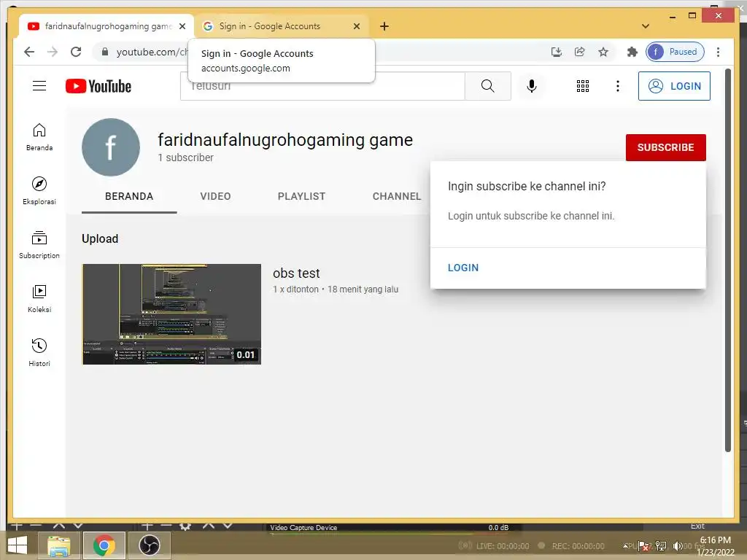Image resolution: width=747 pixels, height=560 pixels.
Task: Click the 1 subscriber text
Action: click(x=185, y=157)
